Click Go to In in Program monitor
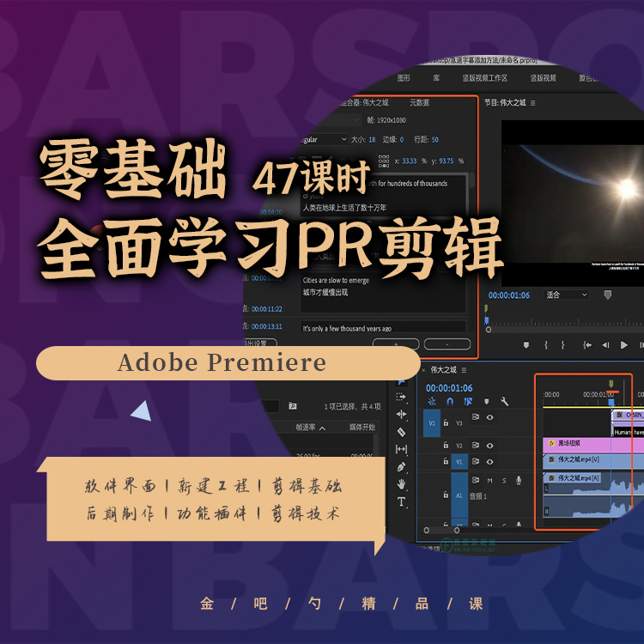 point(587,345)
